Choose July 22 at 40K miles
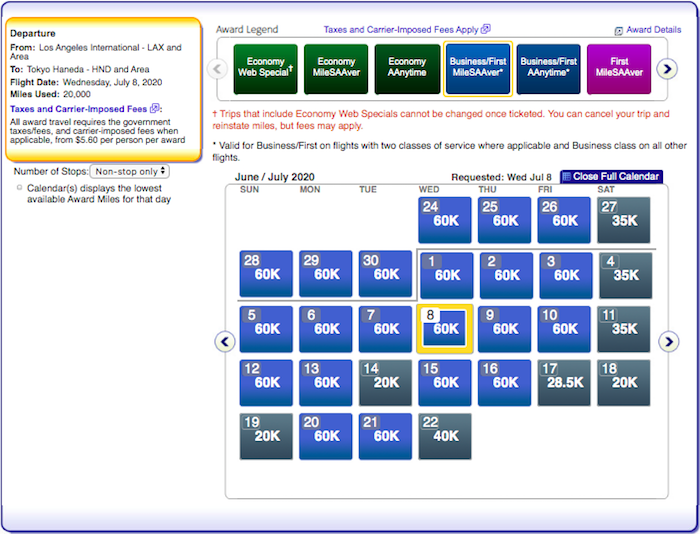 click(x=445, y=437)
